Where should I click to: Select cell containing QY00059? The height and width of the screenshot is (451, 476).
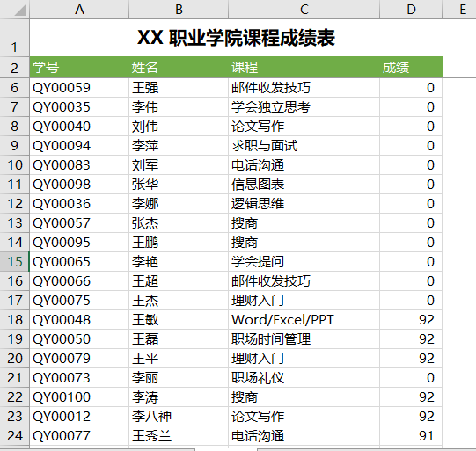point(79,88)
